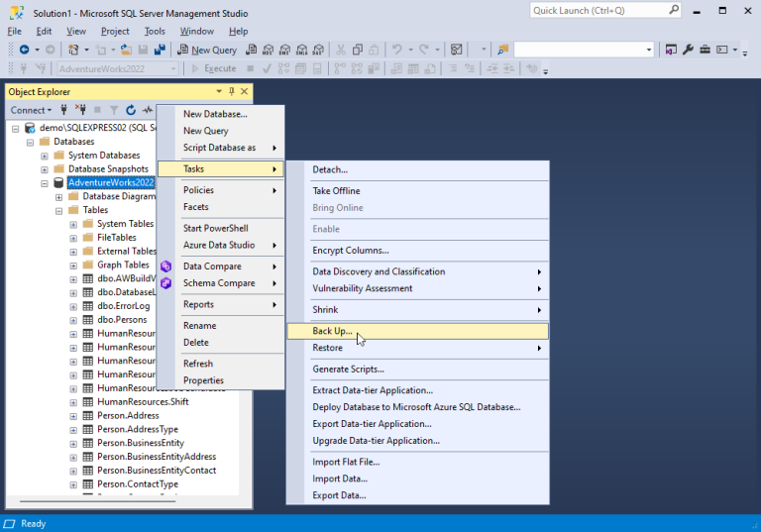Select the Person.Address table in tree
Screen dimensions: 761x532
128,415
